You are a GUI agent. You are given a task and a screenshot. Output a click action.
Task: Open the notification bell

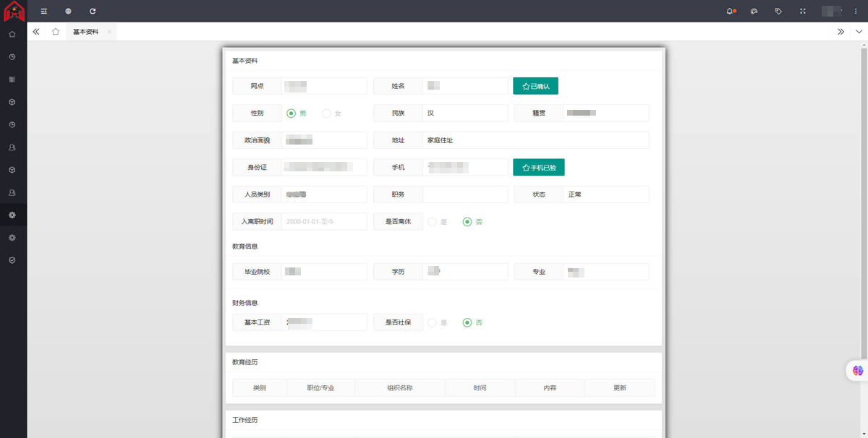[x=730, y=12]
